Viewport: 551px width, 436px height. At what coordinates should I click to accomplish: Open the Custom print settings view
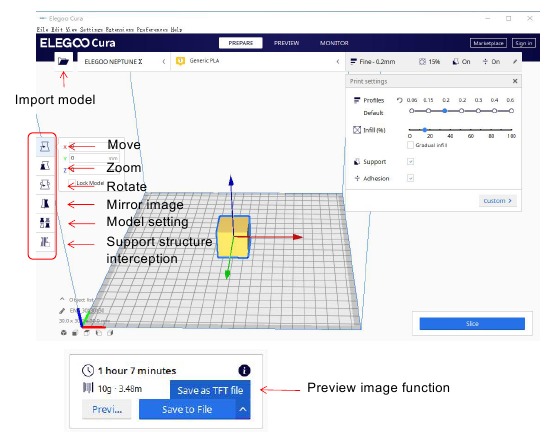tap(498, 201)
